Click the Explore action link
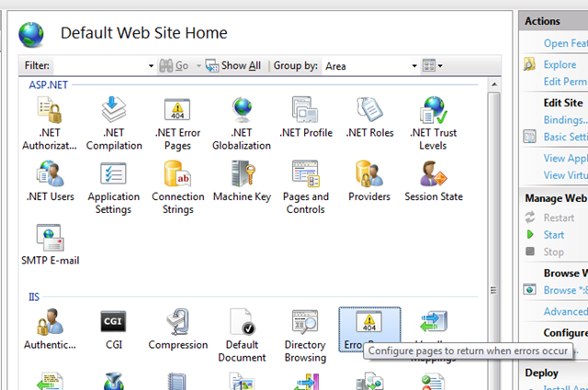This screenshot has height=390, width=588. (560, 64)
